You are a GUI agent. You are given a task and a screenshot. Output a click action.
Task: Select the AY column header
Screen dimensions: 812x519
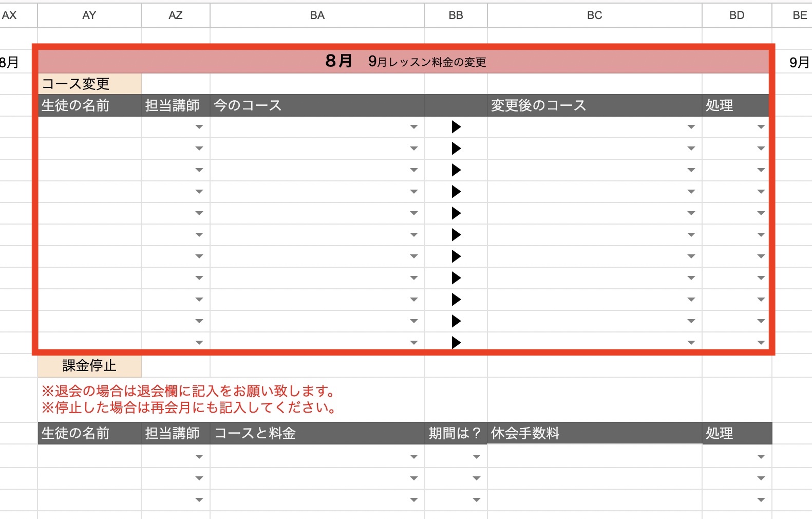pyautogui.click(x=89, y=15)
